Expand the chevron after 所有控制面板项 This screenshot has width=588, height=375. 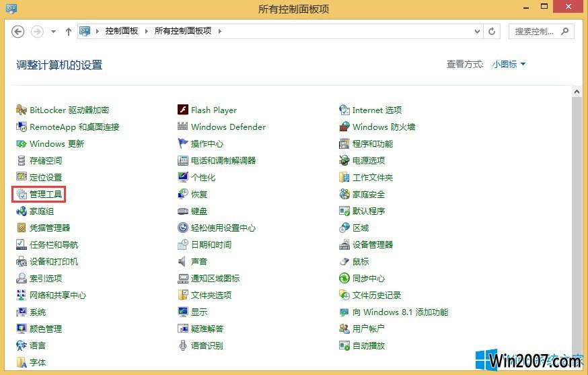tap(220, 31)
